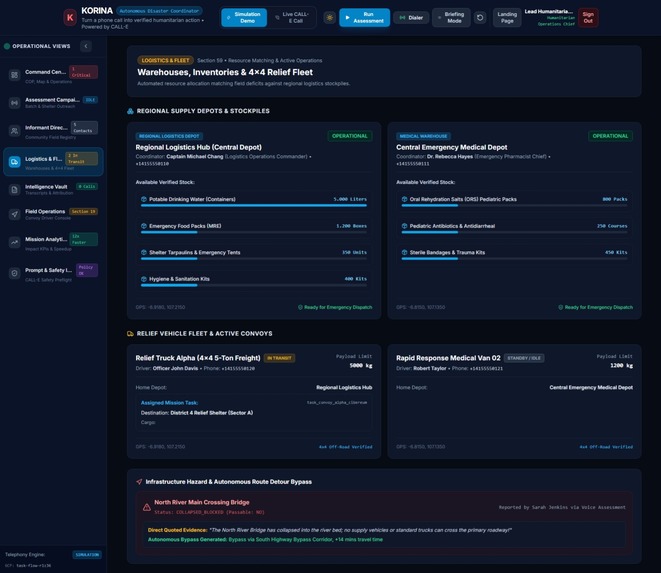Click Ready for Emergency Dispatch under Medical Depot

(596, 307)
